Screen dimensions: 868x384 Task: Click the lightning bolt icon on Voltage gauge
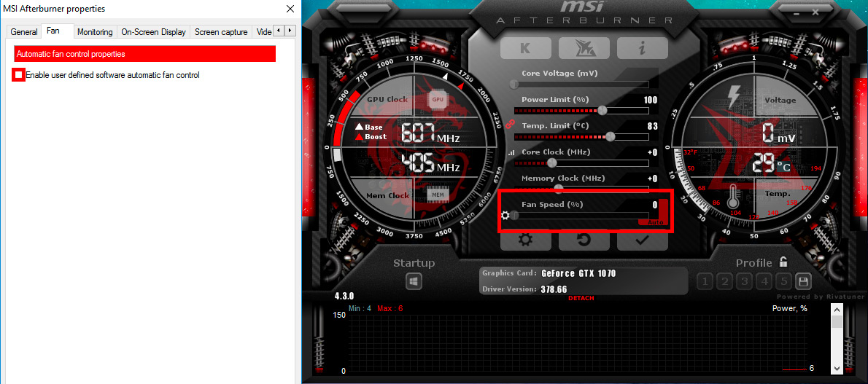pos(734,98)
